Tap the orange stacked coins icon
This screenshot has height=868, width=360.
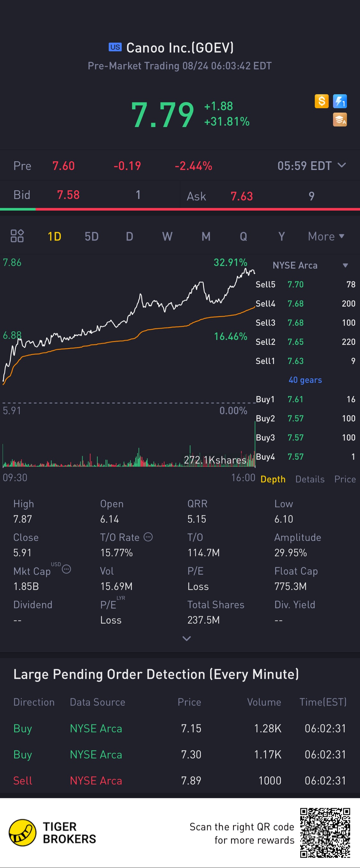point(340,120)
